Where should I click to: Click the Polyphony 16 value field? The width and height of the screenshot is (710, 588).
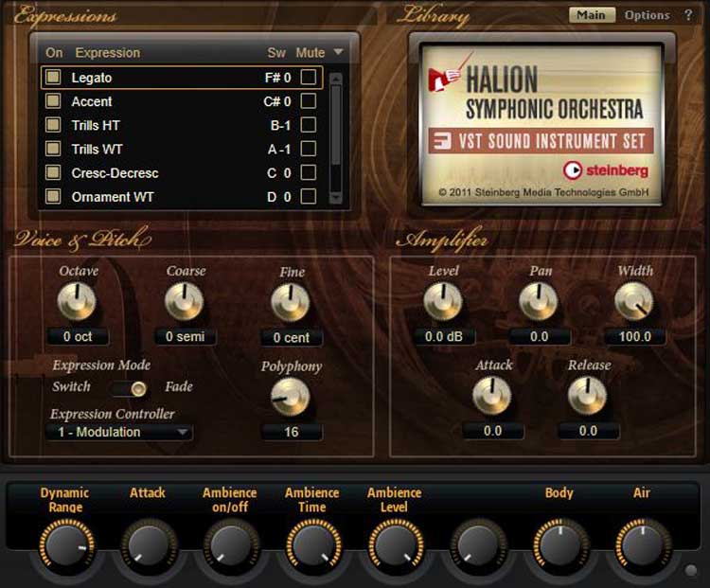pyautogui.click(x=292, y=432)
